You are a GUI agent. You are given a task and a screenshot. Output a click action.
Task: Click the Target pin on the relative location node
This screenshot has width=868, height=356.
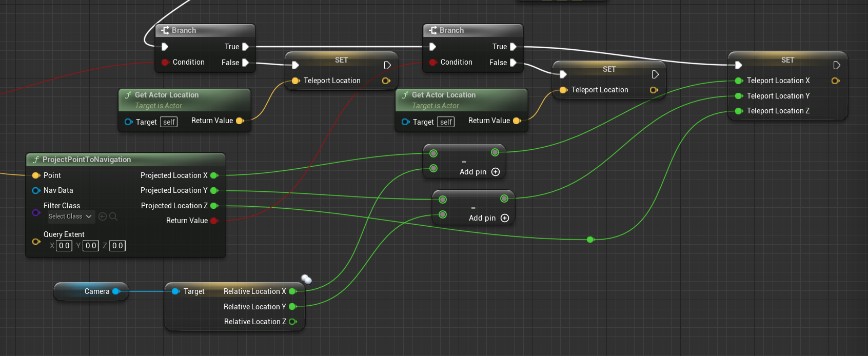[175, 291]
